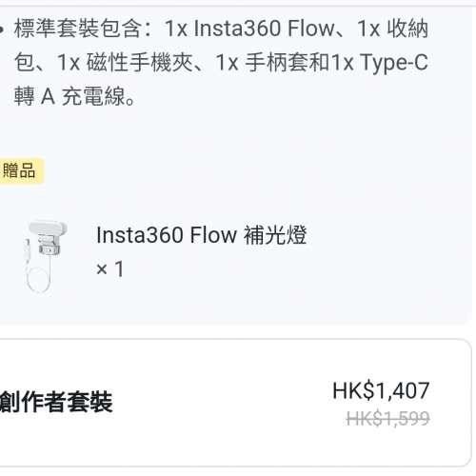Screen dimensions: 476x476
Task: Click the 1x 收納 text on first line
Action: point(393,29)
